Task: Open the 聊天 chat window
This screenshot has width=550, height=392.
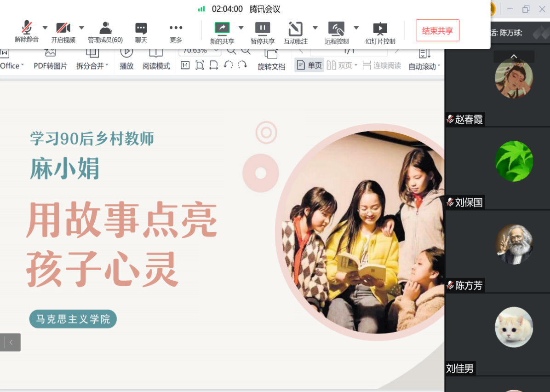Action: click(x=141, y=29)
